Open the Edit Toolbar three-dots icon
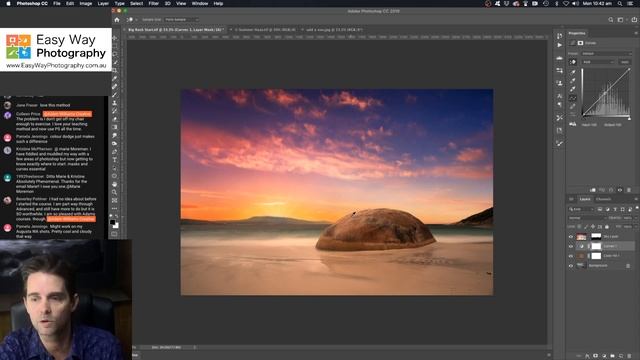The width and height of the screenshot is (640, 360). (x=115, y=209)
